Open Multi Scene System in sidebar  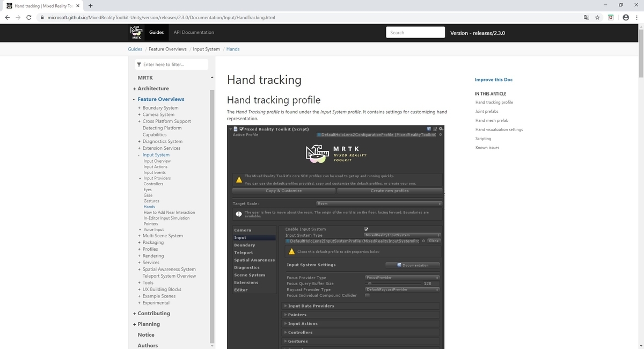pyautogui.click(x=163, y=236)
